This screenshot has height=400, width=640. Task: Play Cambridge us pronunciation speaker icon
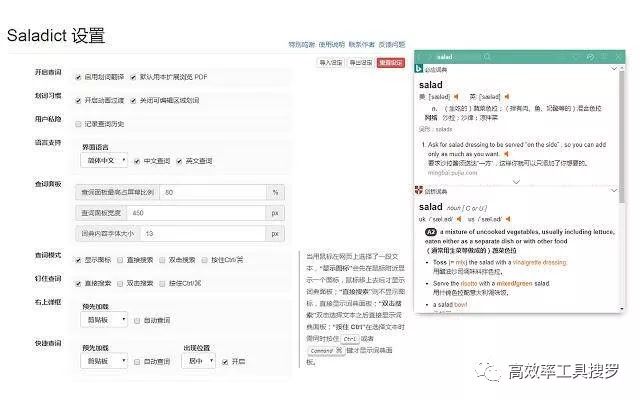pos(508,219)
